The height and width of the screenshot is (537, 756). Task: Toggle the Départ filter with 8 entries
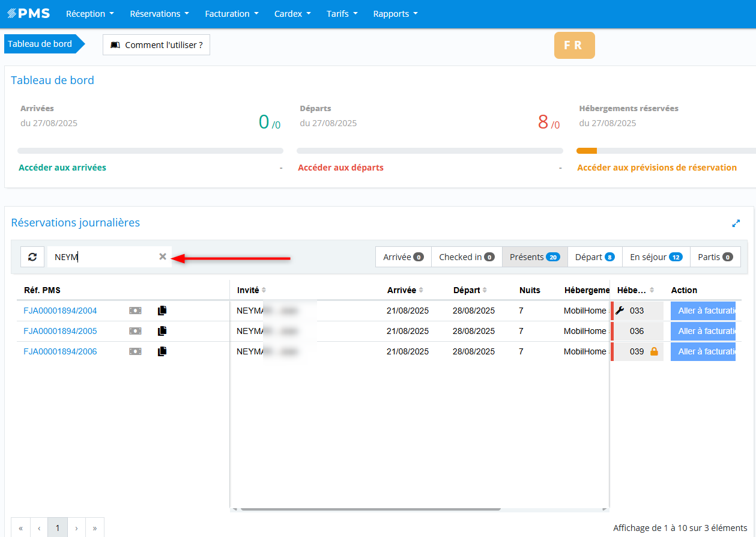click(594, 256)
